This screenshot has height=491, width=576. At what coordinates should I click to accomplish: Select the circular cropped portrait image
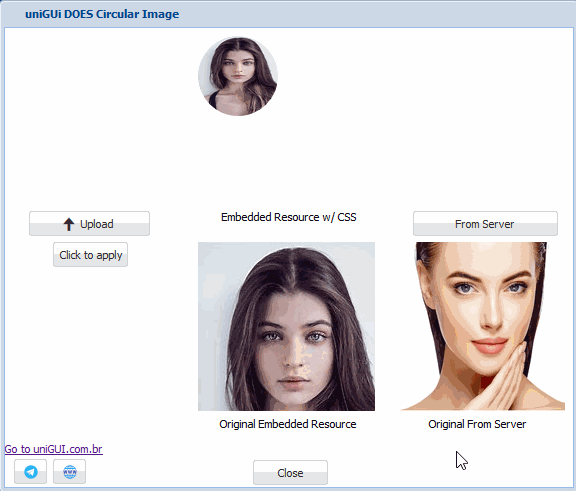point(238,76)
